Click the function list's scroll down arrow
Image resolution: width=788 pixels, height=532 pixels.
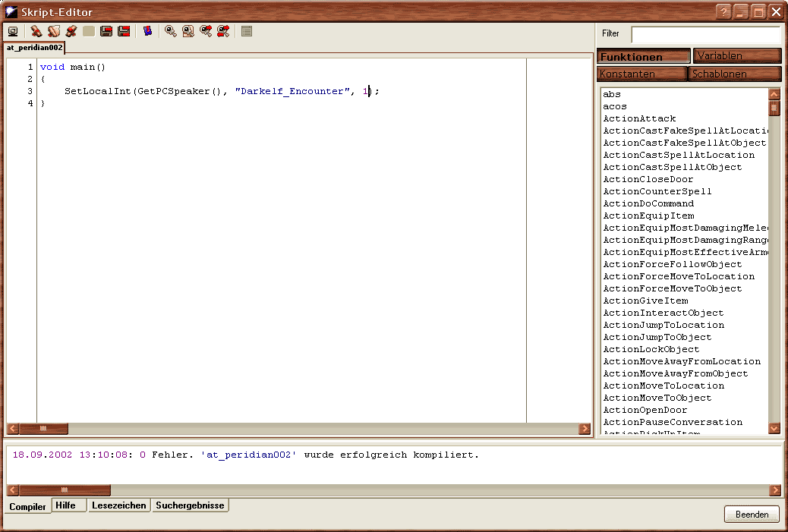point(774,429)
